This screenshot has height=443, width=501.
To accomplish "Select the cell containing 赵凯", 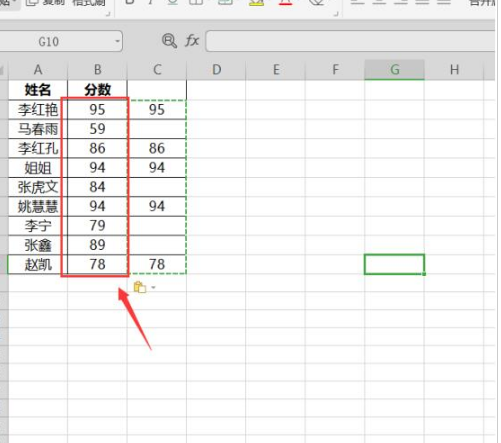I will coord(38,264).
